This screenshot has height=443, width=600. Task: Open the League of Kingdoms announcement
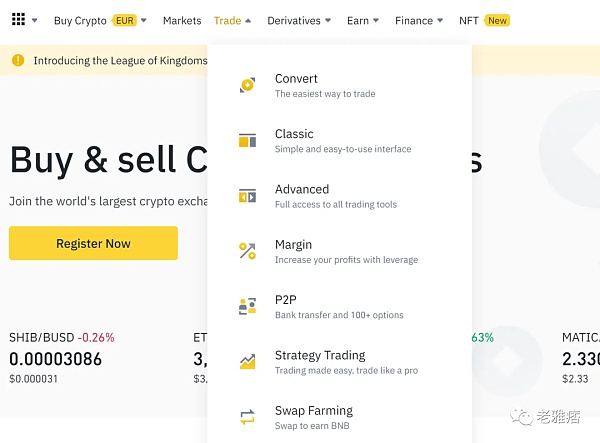[120, 60]
